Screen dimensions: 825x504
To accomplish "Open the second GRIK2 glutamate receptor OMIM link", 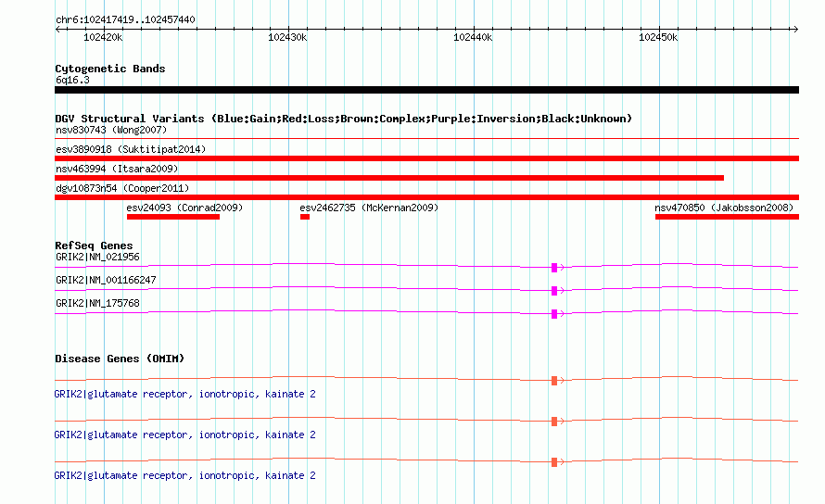I will pos(184,435).
